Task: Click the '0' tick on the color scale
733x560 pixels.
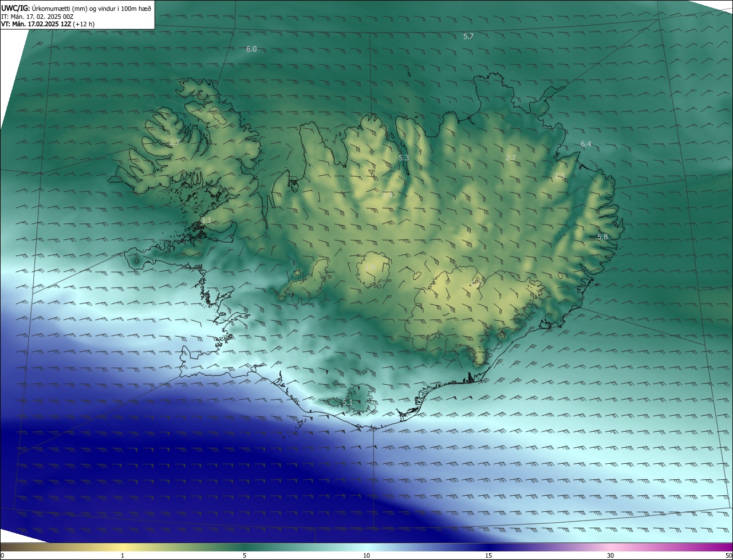Action: tap(2, 555)
